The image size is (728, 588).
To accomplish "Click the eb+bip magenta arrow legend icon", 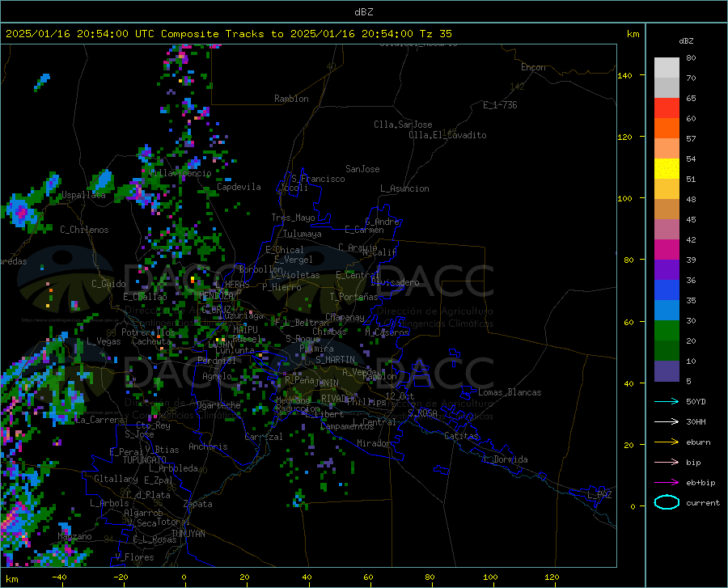I will 667,483.
